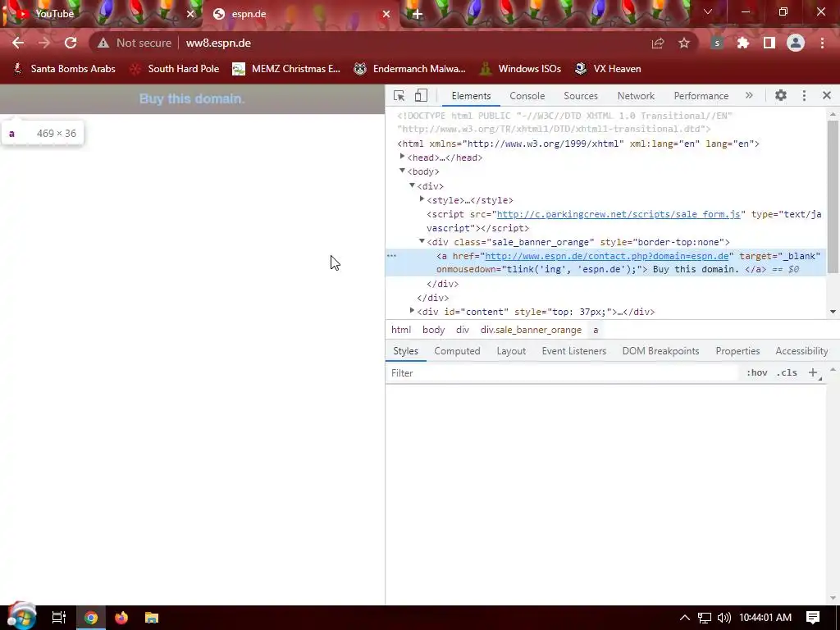Bookmark this page with the star icon
This screenshot has height=630, width=840.
pyautogui.click(x=684, y=43)
